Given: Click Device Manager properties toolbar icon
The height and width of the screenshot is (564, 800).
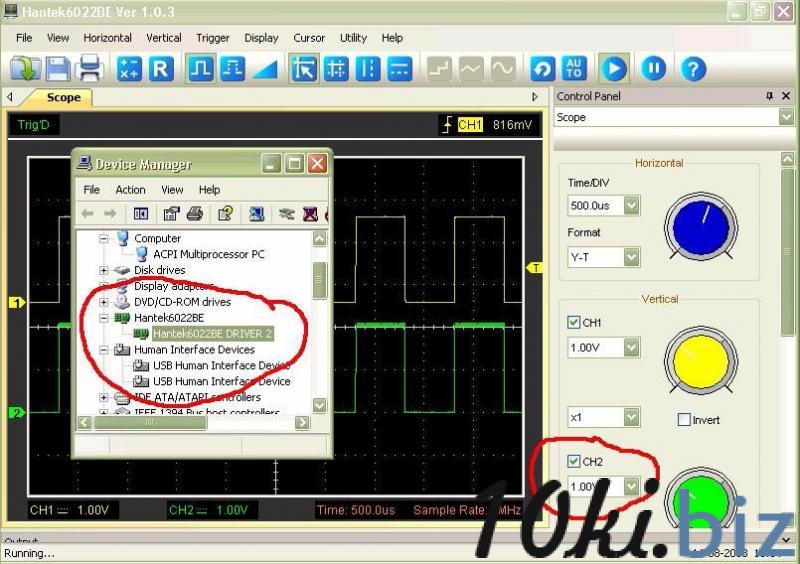Looking at the screenshot, I should pyautogui.click(x=171, y=213).
